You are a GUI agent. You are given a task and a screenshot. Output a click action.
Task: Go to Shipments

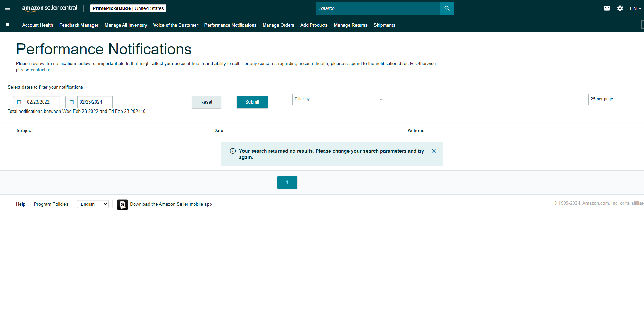384,25
